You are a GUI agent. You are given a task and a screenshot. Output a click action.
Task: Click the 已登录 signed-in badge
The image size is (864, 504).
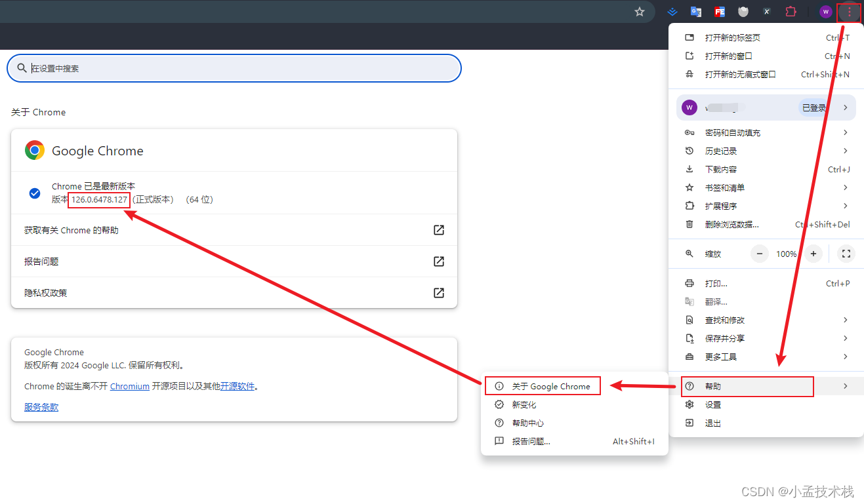coord(814,107)
